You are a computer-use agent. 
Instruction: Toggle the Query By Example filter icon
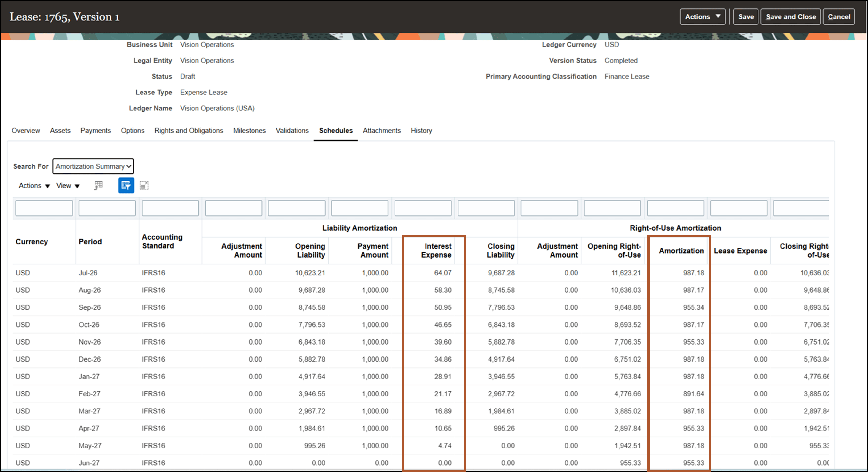pos(126,185)
